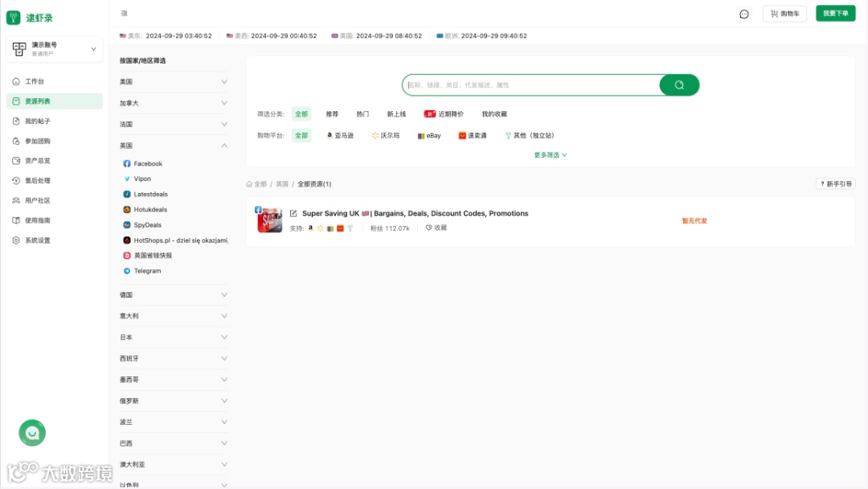Collapse the sidebar with the menu fold icon

pos(124,14)
